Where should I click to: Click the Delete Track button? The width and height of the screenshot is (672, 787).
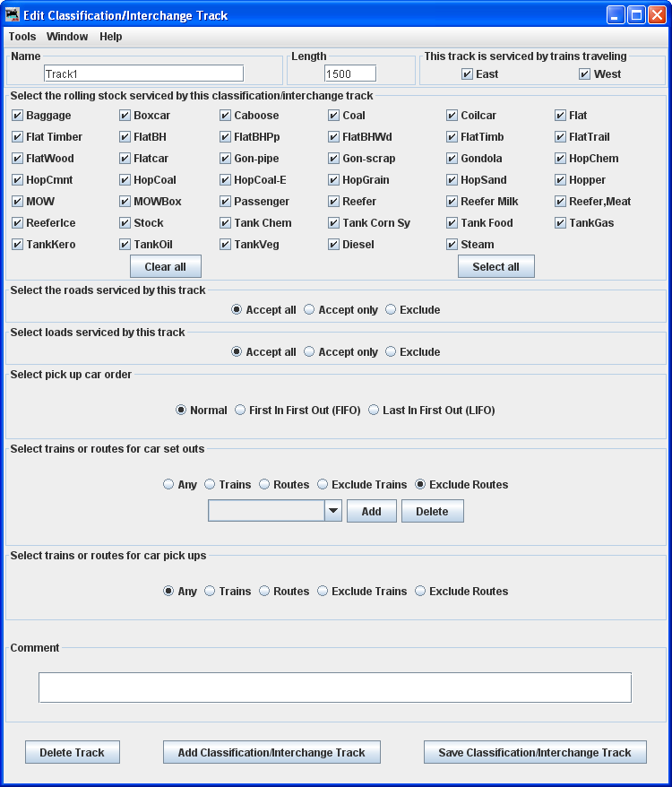72,753
